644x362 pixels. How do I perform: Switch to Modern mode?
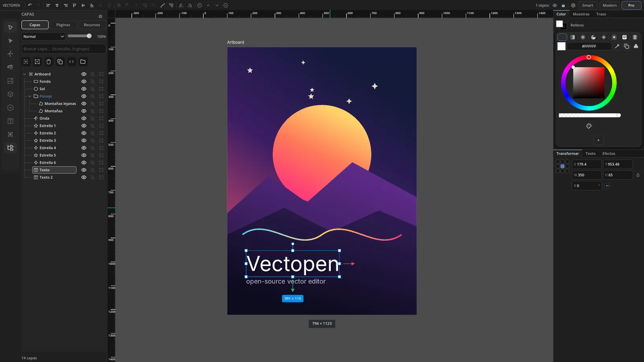click(x=610, y=5)
